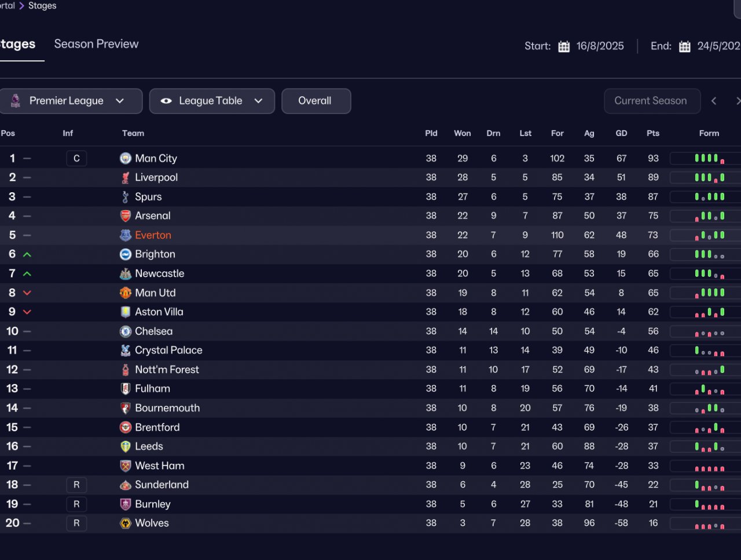Click the Arsenal club badge icon

(126, 216)
